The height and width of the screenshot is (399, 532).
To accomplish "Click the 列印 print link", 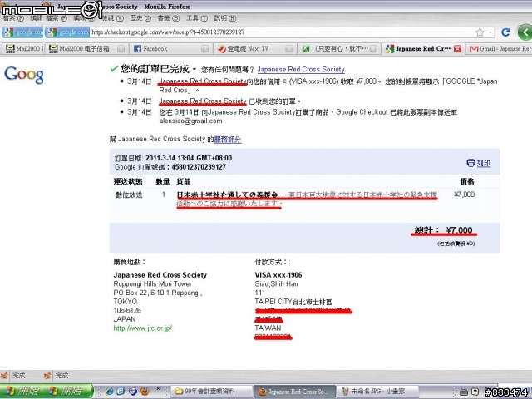I will click(484, 163).
